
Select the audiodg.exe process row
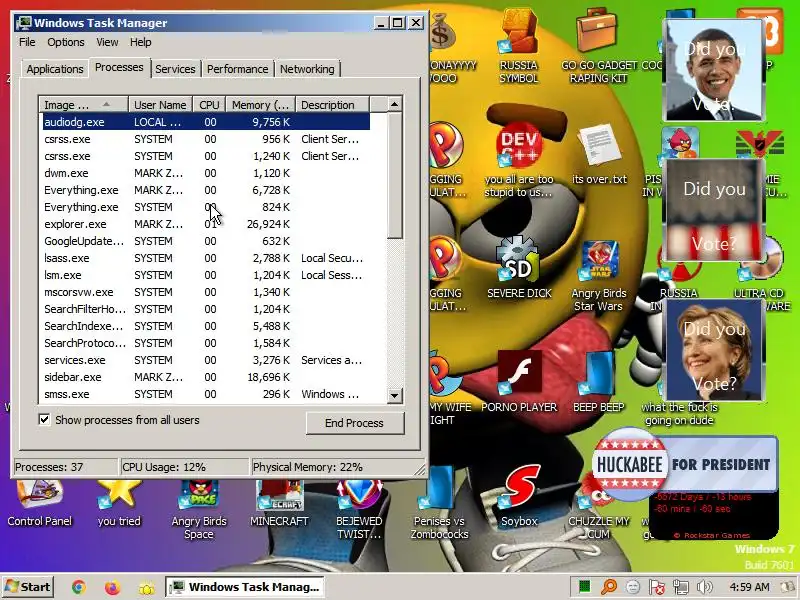point(206,122)
